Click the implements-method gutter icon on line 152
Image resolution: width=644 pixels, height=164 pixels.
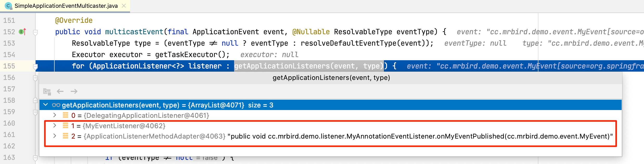pyautogui.click(x=22, y=32)
